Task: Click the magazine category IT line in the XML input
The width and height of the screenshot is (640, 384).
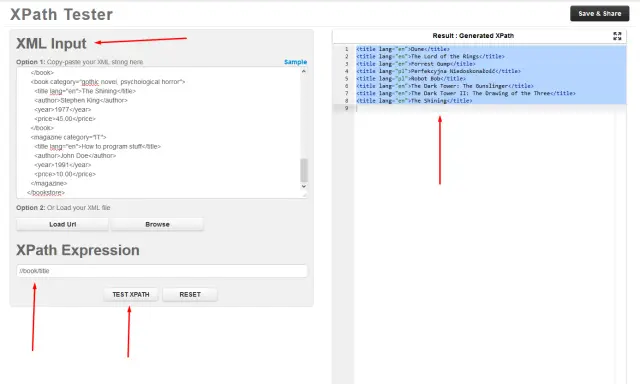Action: (x=68, y=137)
